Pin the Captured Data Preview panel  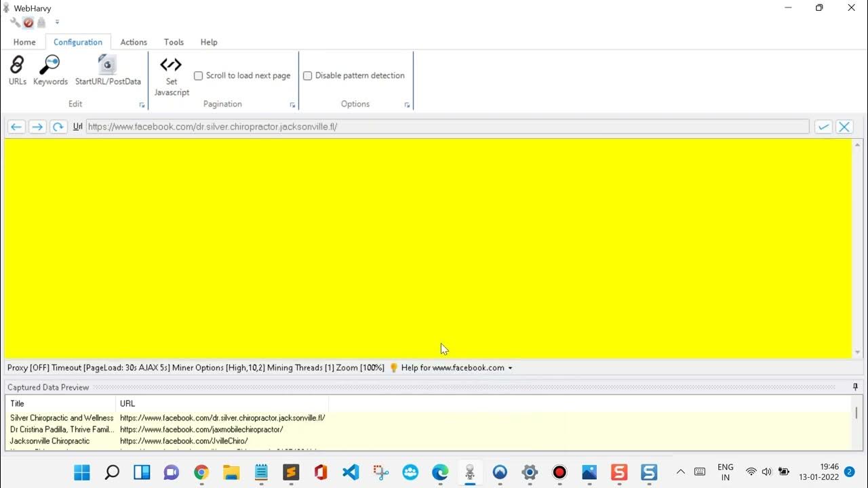click(x=855, y=387)
